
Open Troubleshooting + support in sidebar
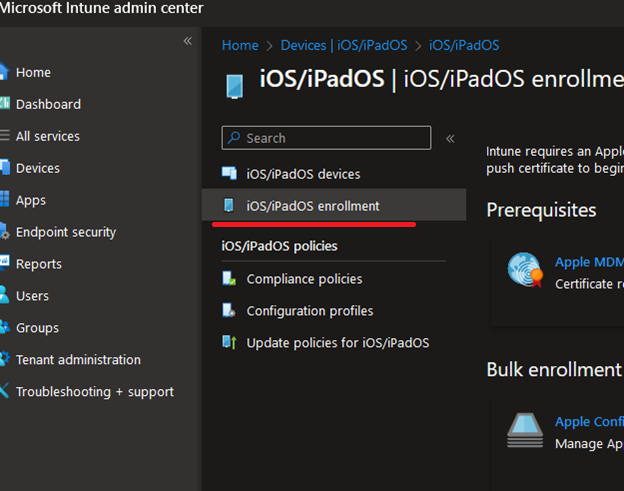95,392
